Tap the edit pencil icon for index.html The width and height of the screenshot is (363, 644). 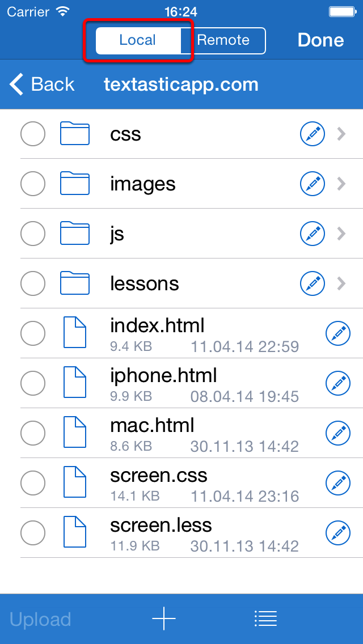click(x=338, y=333)
